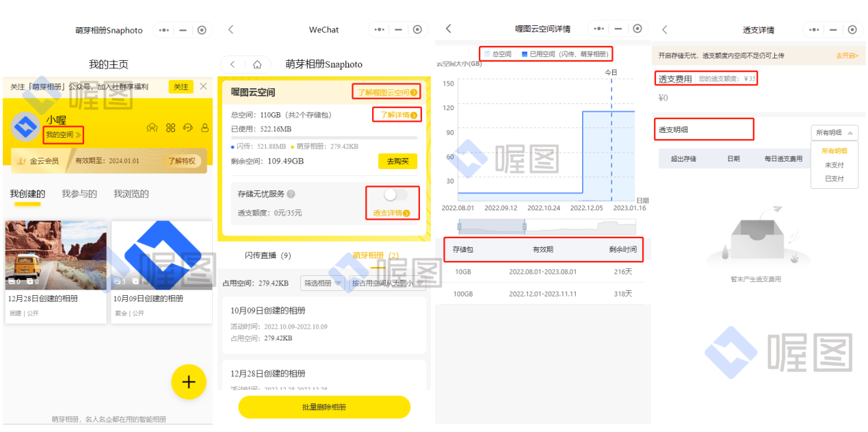Open the 透支详情 link
This screenshot has height=432, width=868.
tap(392, 213)
